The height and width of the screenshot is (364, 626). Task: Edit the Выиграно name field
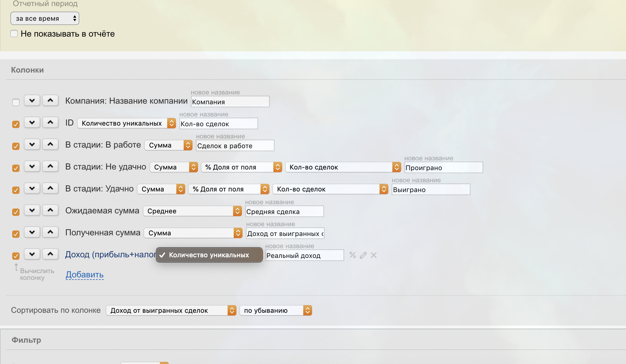431,189
